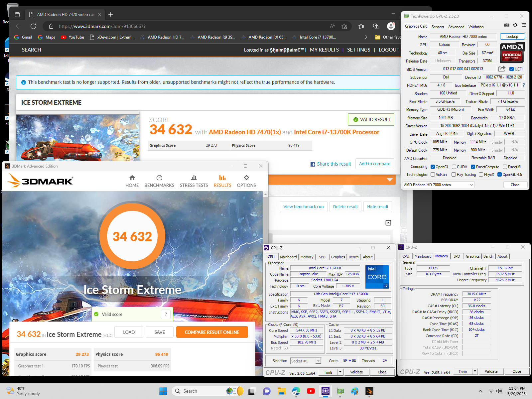532x399 pixels.
Task: Click View benchmark run
Action: click(x=304, y=207)
